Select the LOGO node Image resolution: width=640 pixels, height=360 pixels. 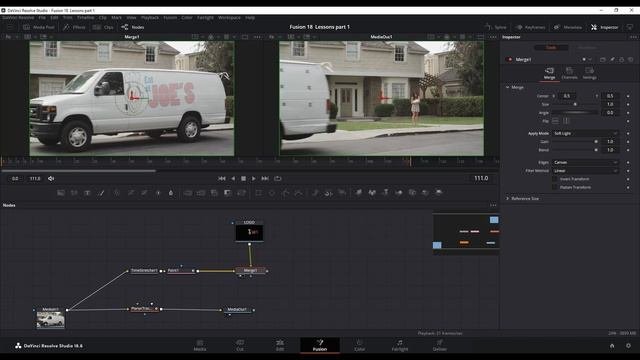coord(249,232)
